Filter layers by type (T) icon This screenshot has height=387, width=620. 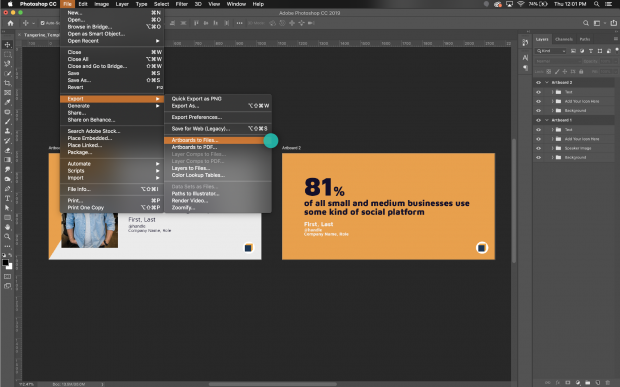point(591,51)
